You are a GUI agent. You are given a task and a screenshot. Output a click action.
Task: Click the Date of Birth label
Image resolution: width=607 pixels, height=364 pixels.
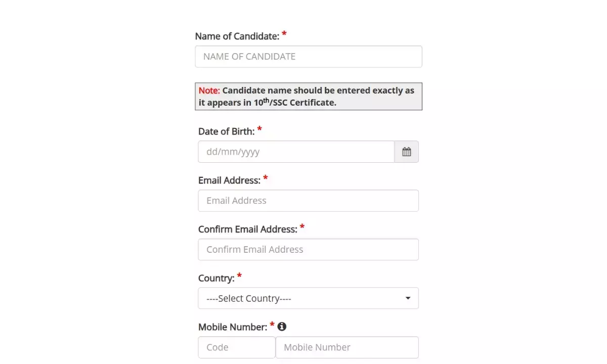click(226, 131)
